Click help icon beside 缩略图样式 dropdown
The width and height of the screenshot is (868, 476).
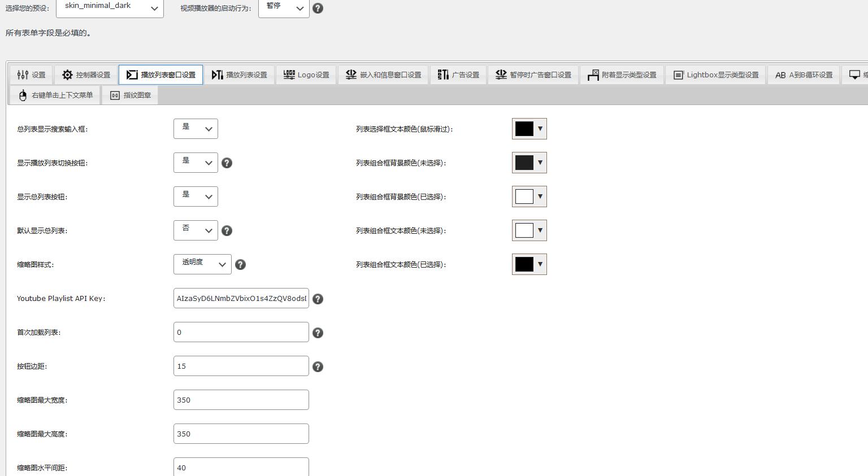[240, 265]
